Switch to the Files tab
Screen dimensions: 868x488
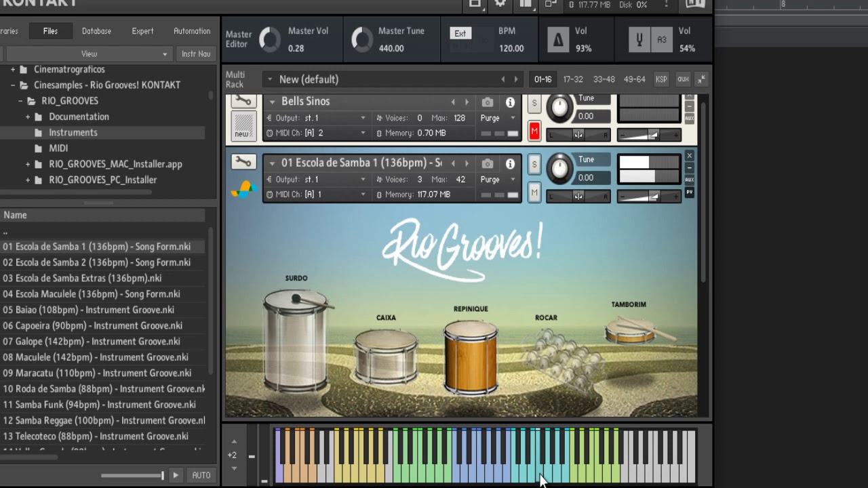click(50, 31)
